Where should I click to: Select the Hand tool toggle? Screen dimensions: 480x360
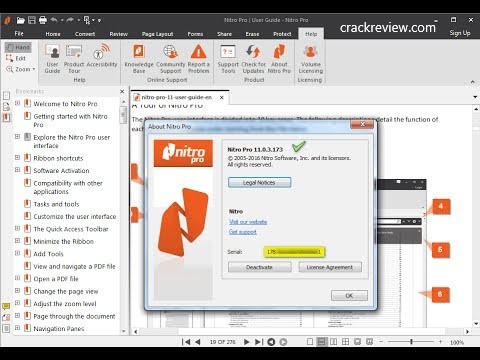[x=18, y=47]
